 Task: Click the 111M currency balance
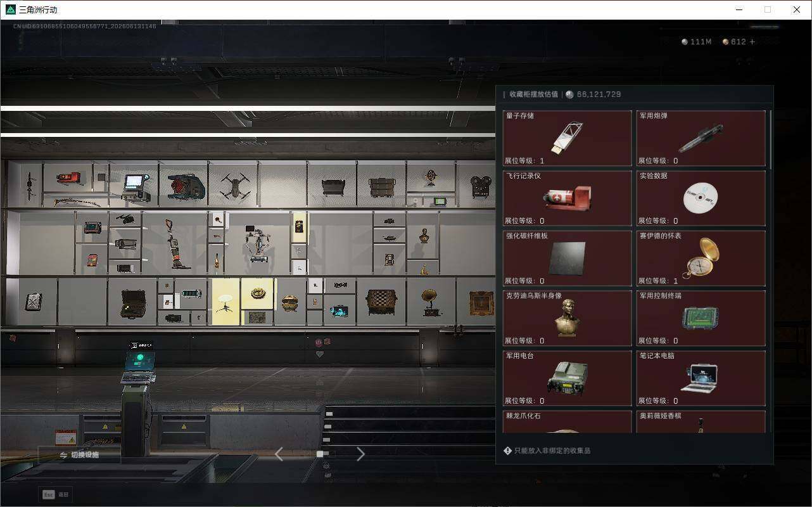coord(696,42)
